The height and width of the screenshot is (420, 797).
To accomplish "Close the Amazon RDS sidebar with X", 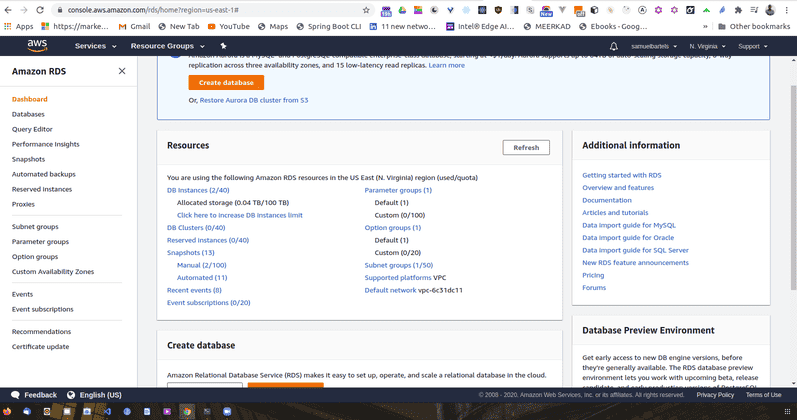I will 122,71.
